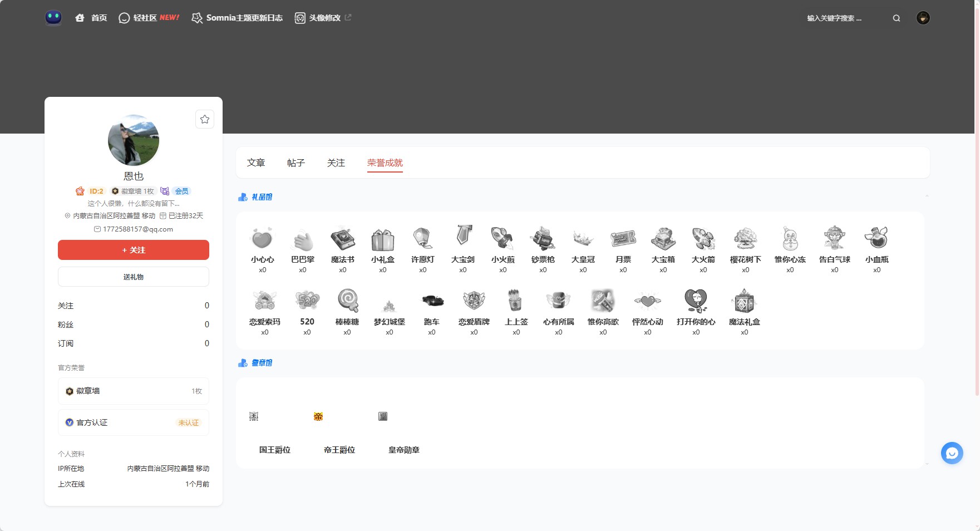Click the 帝王爵位 badge icon

(318, 416)
